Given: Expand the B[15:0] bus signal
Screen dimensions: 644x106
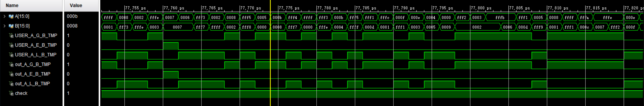Looking at the screenshot, I should click(4, 26).
